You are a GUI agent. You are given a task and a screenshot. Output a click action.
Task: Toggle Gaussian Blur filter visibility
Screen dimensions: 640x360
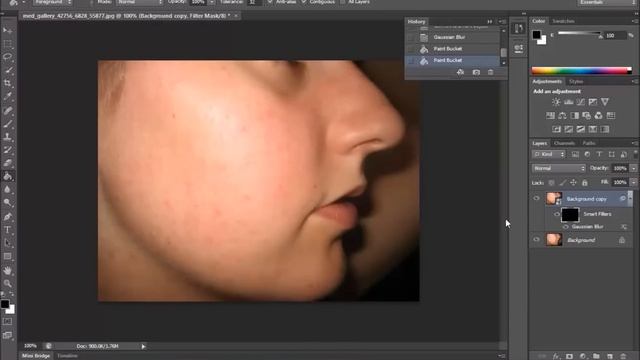coord(565,227)
